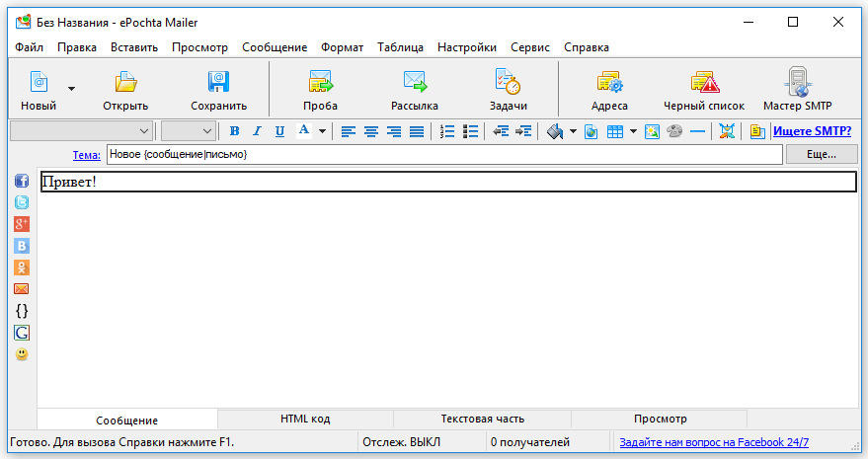This screenshot has width=868, height=459.
Task: Open the Новый button dropdown arrow
Action: (x=71, y=89)
